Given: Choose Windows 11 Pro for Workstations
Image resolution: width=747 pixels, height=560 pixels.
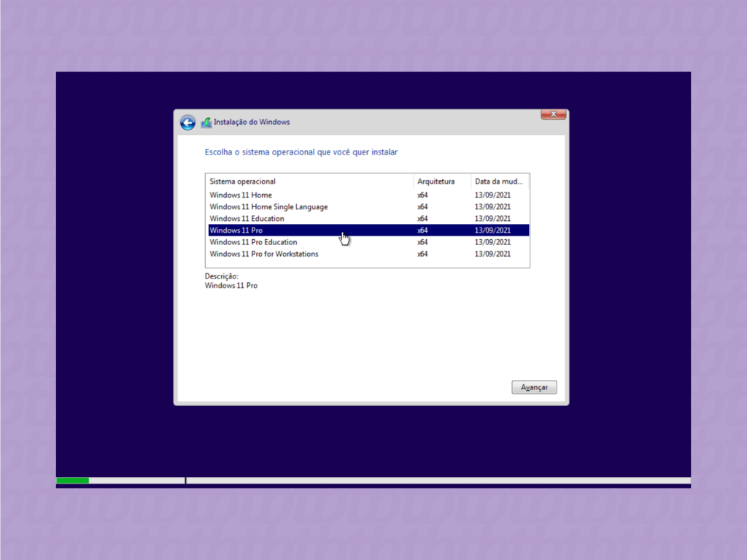Looking at the screenshot, I should click(368, 254).
